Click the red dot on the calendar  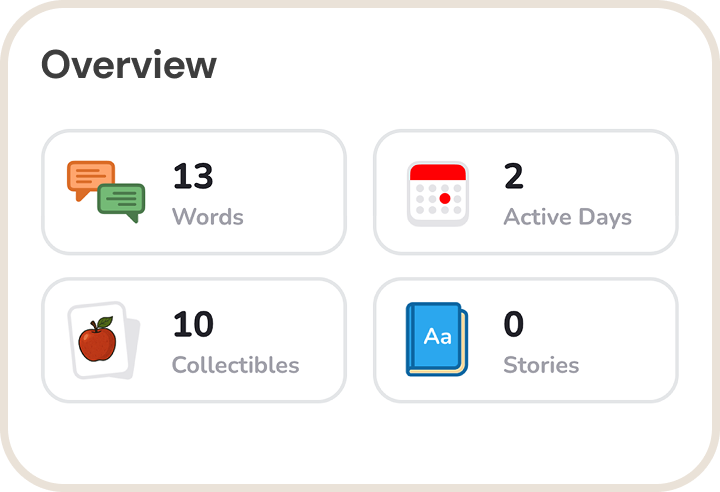[x=445, y=199]
